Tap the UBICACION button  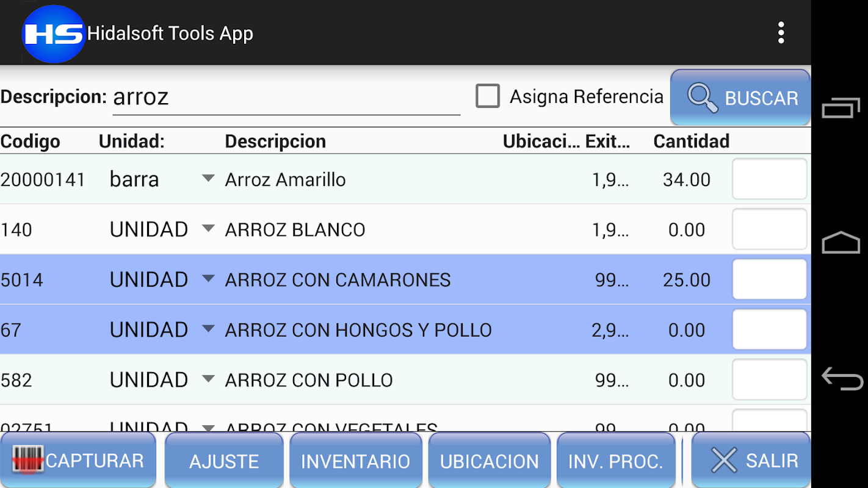coord(489,461)
